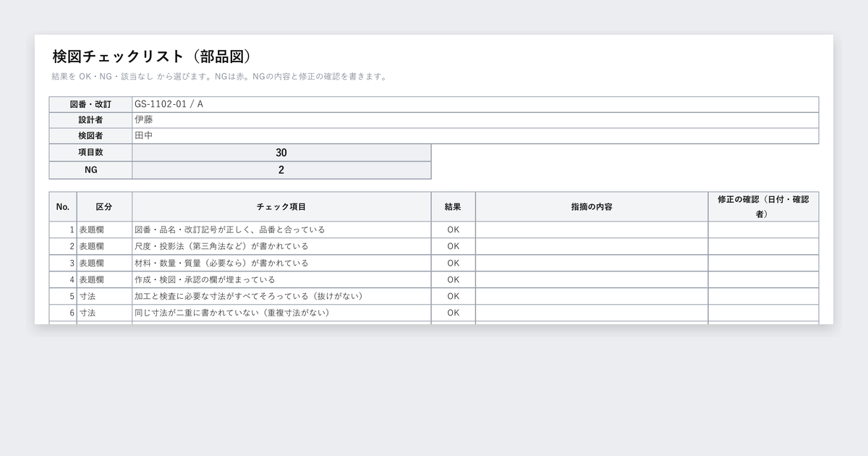Image resolution: width=868 pixels, height=456 pixels.
Task: Click the 図番・改訂 label cell
Action: coord(90,104)
